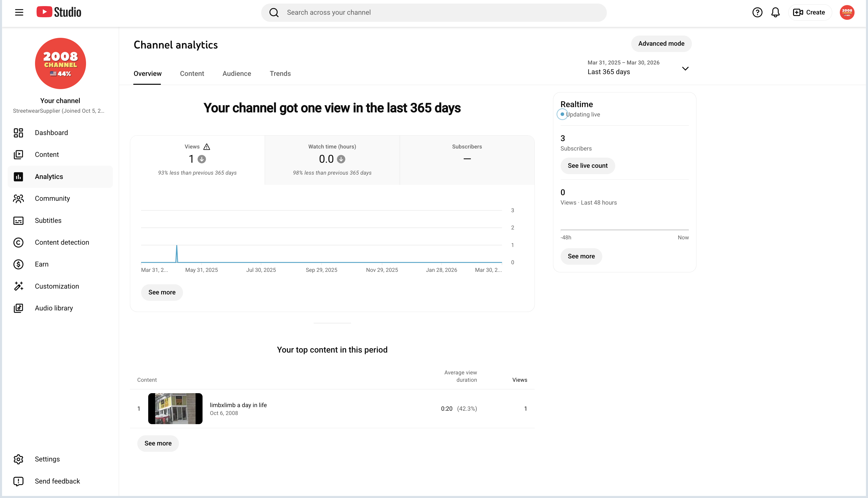
Task: Select the Views metric card
Action: [x=197, y=160]
